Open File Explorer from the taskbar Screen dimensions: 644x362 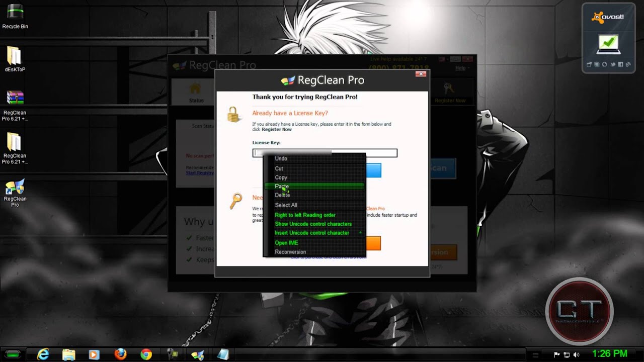click(69, 354)
